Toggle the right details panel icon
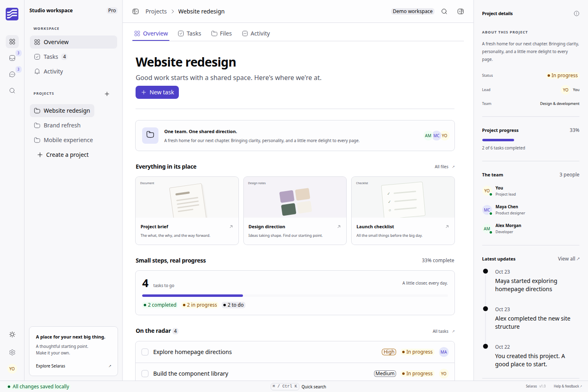 point(461,11)
